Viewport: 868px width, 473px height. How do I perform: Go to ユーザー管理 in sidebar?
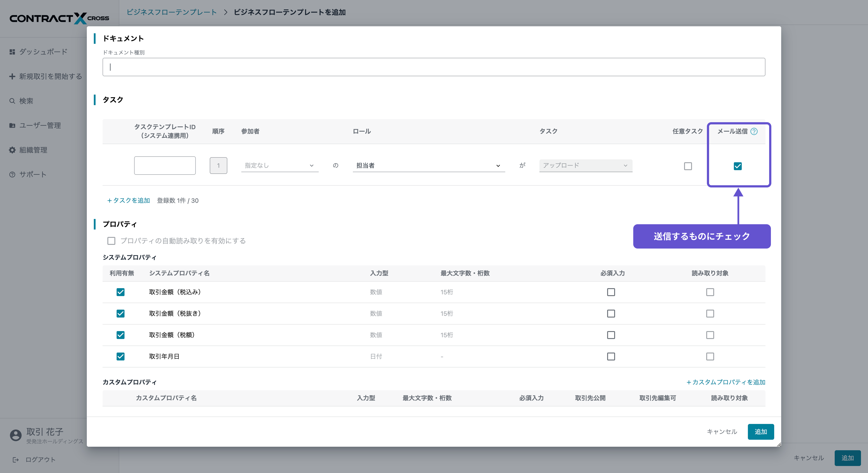(x=40, y=125)
